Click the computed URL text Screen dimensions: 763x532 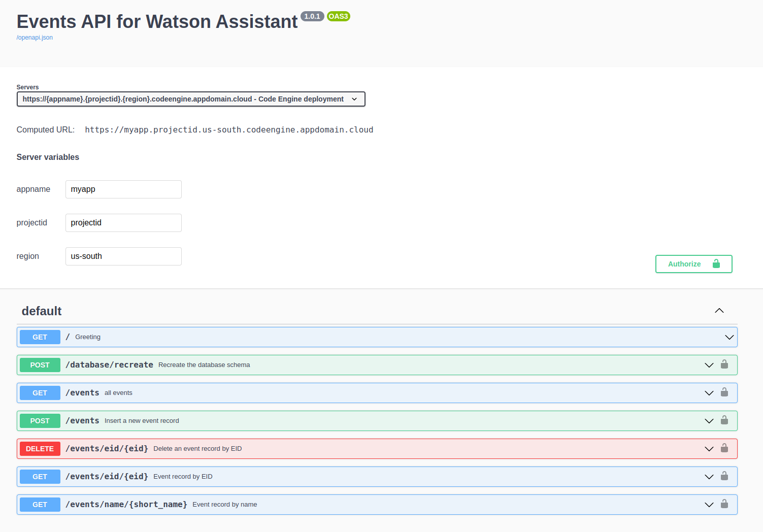pyautogui.click(x=229, y=130)
